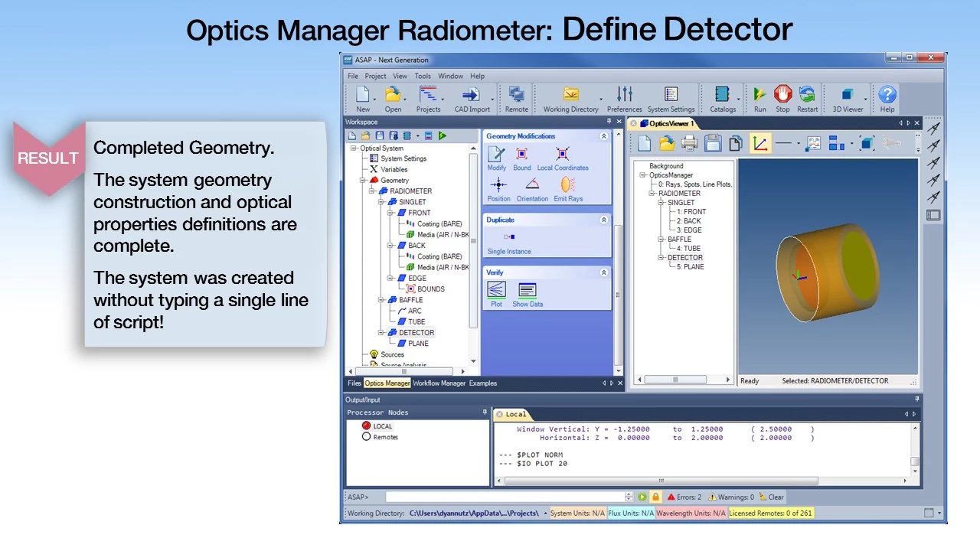Collapse the Verify panel section
The image size is (980, 551).
click(603, 272)
